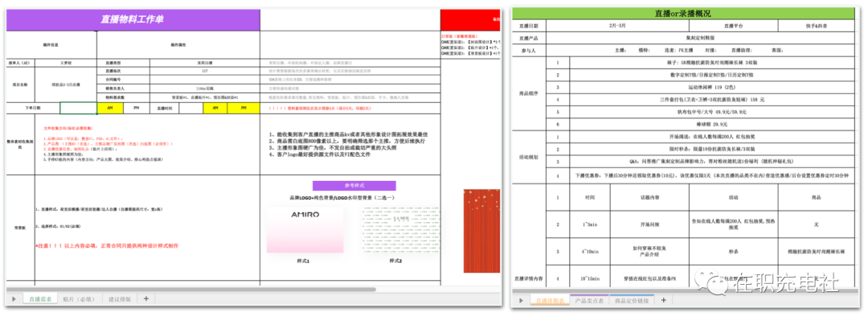Click the sheet navigation arrow in right workbook
Viewport: 868px width, 321px height.
coord(521,301)
